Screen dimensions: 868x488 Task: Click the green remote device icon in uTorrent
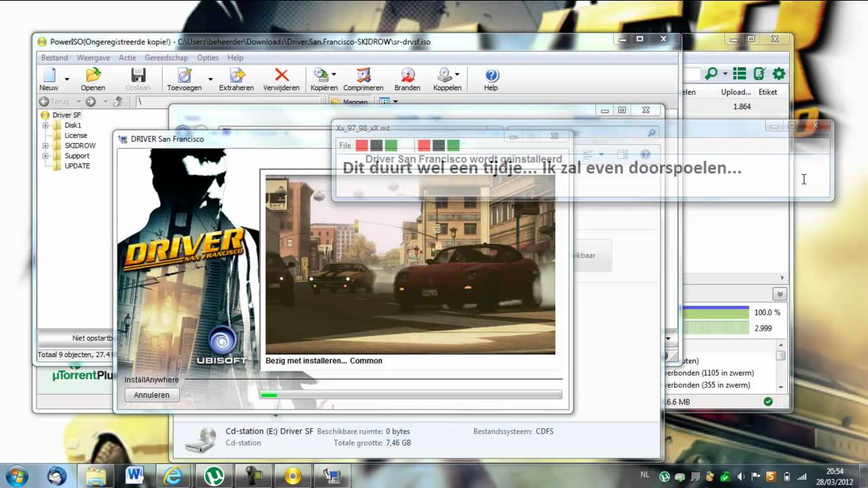pyautogui.click(x=759, y=73)
